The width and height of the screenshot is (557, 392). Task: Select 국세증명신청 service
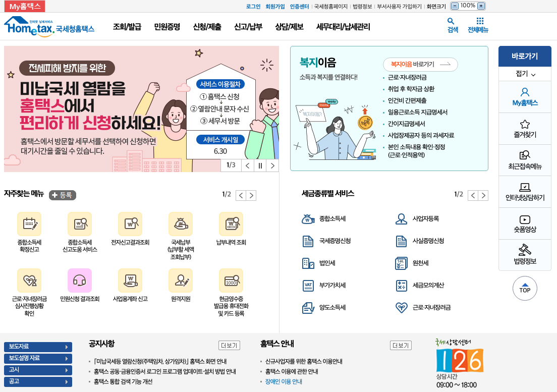coord(326,241)
